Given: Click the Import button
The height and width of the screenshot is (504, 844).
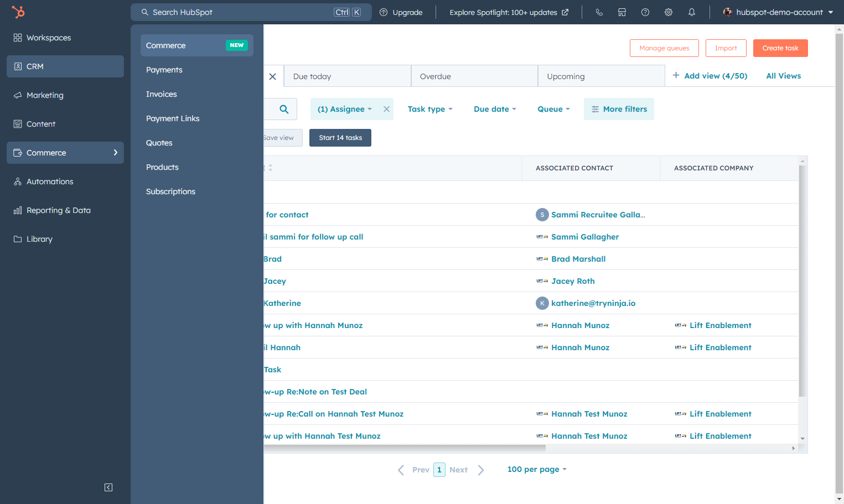Looking at the screenshot, I should click(726, 48).
